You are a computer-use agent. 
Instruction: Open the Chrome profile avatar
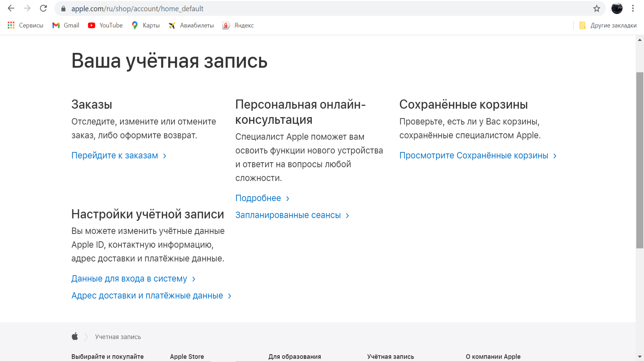click(x=616, y=8)
